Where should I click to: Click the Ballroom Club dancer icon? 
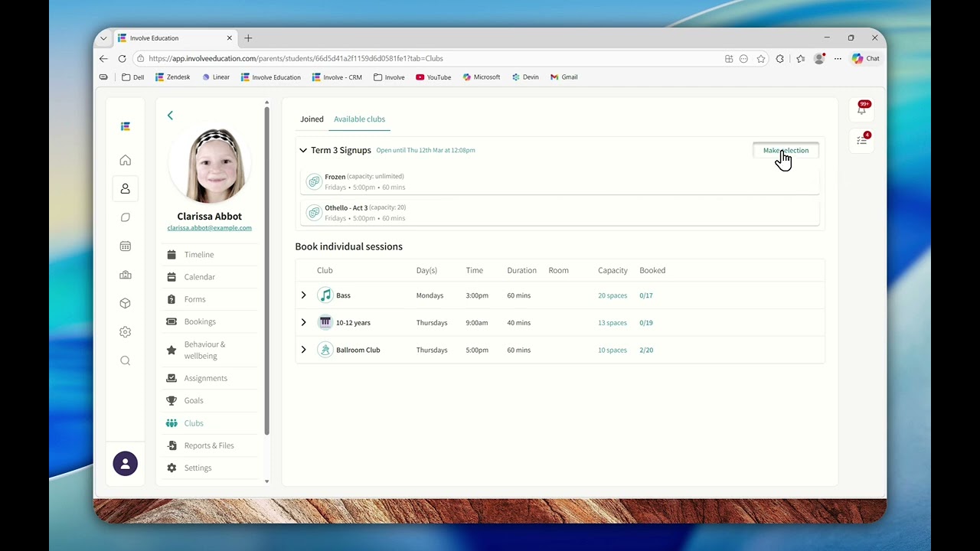325,350
